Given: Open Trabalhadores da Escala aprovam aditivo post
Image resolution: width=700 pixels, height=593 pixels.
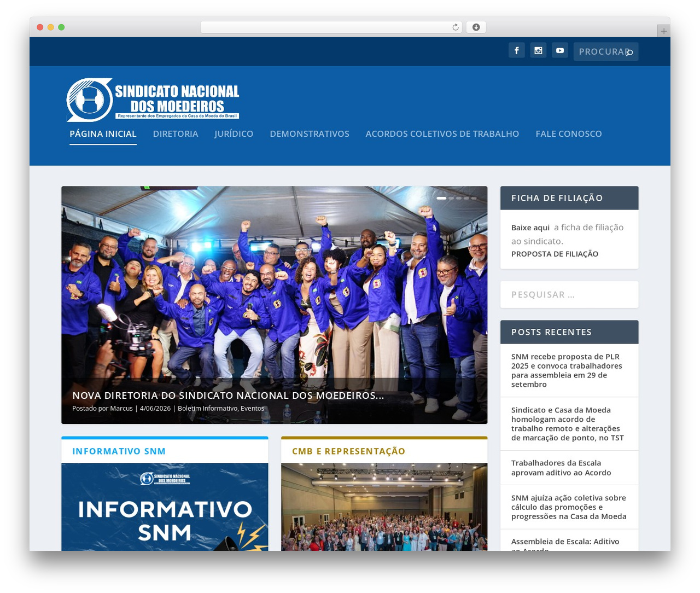Looking at the screenshot, I should pyautogui.click(x=561, y=468).
